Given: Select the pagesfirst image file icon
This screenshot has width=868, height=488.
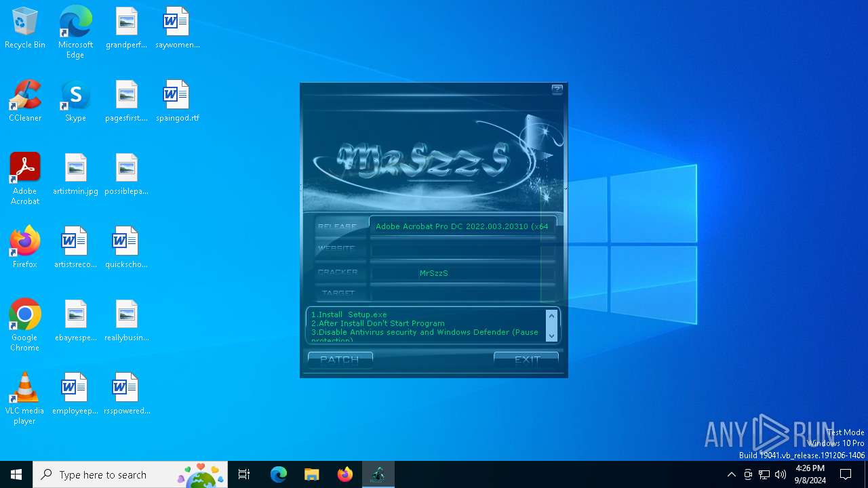Looking at the screenshot, I should click(126, 102).
